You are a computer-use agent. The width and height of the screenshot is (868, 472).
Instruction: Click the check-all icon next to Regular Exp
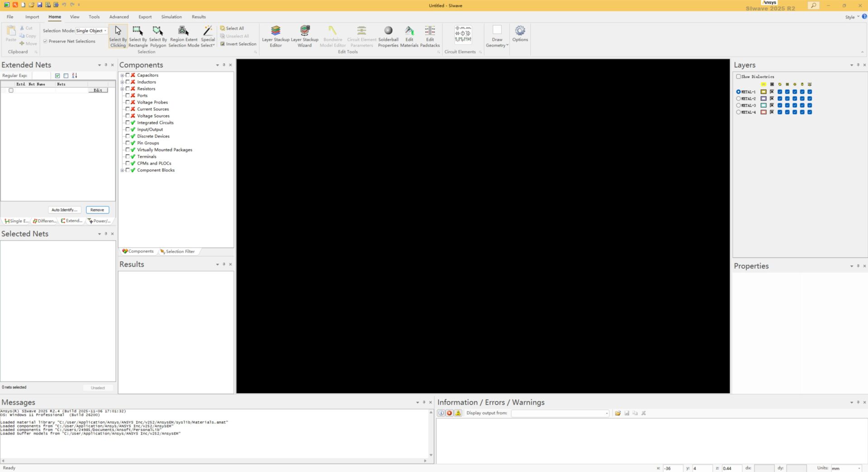pos(57,76)
